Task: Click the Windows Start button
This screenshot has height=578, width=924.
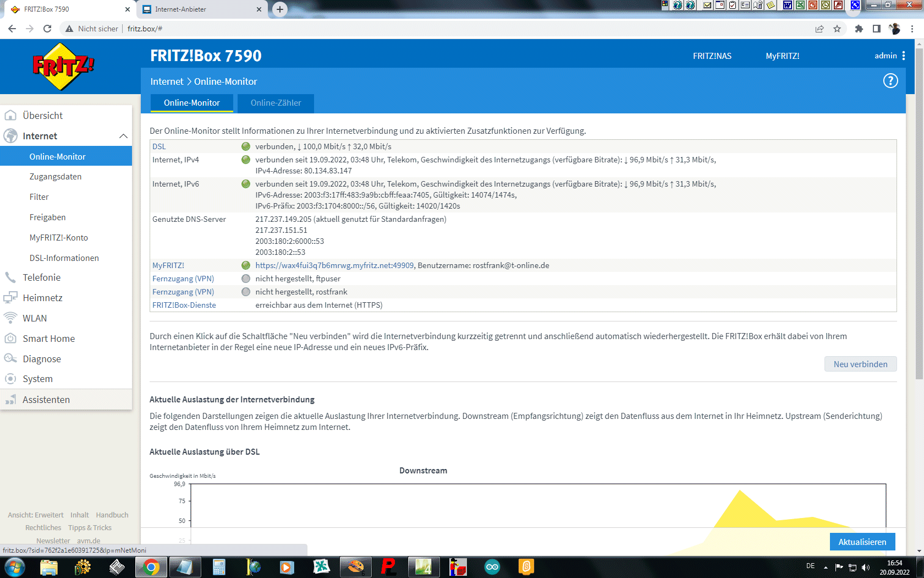Action: pos(15,567)
